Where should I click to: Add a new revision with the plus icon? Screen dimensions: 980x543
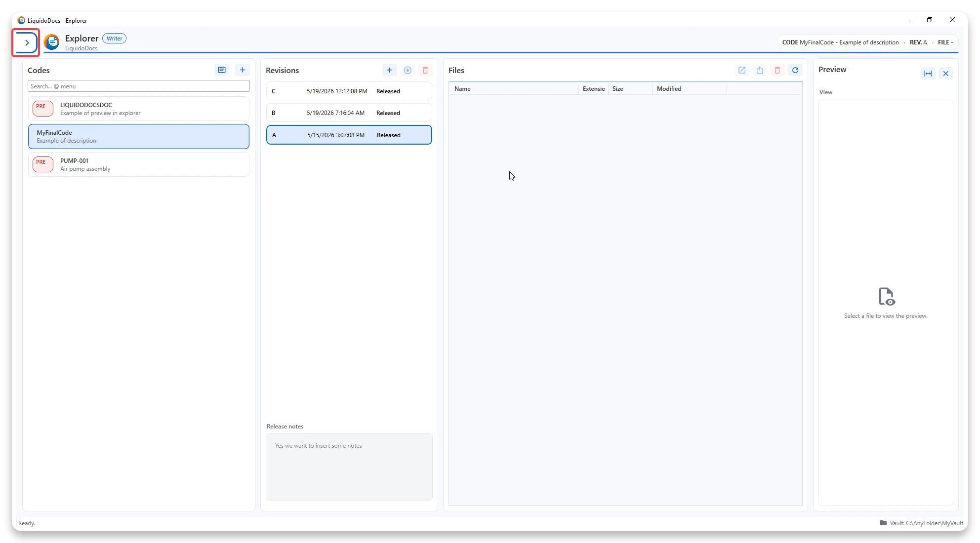click(x=390, y=70)
